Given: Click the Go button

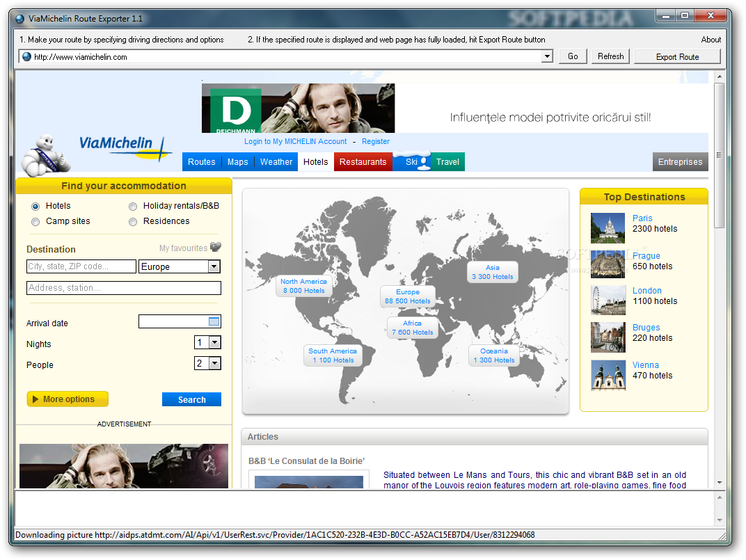Looking at the screenshot, I should tap(573, 56).
